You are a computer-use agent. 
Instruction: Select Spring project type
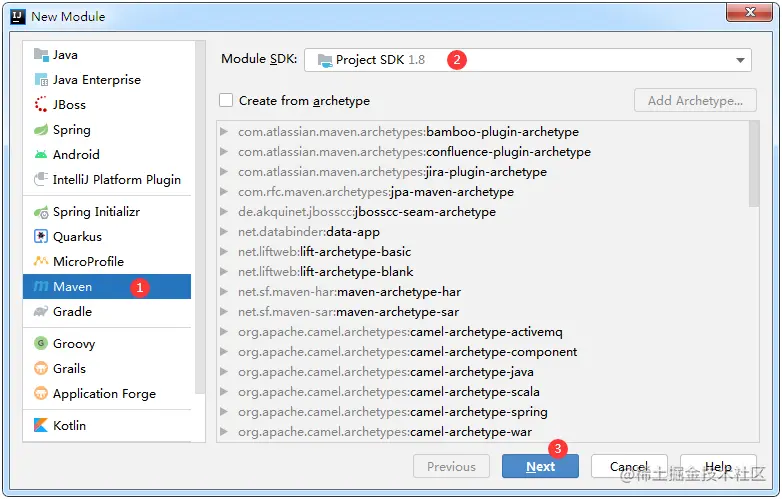pyautogui.click(x=107, y=130)
